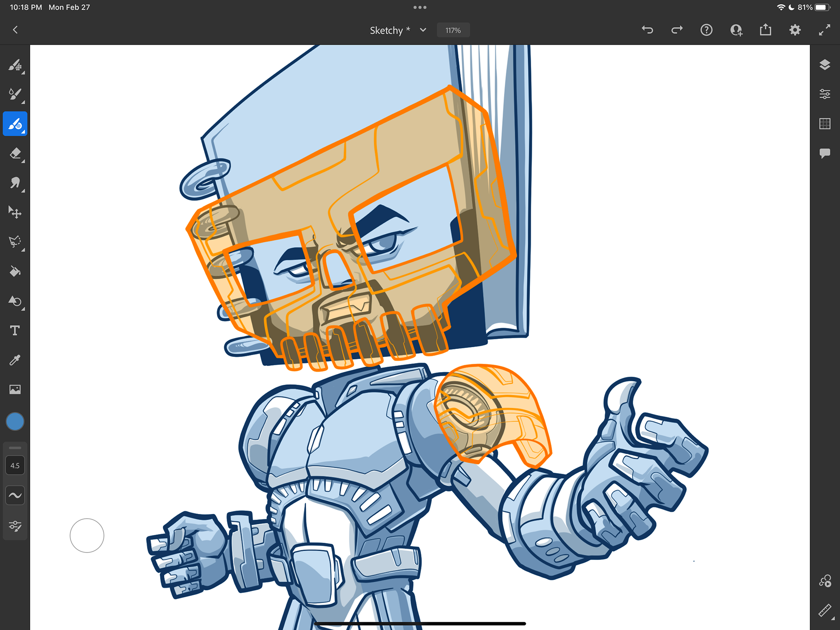Select the Paint Bucket fill tool
840x630 pixels.
coord(15,271)
